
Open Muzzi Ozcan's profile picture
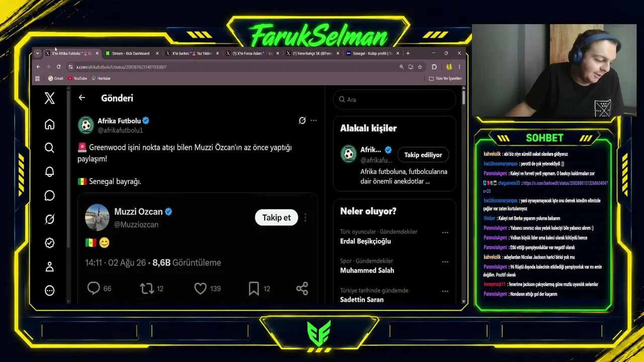tap(97, 217)
